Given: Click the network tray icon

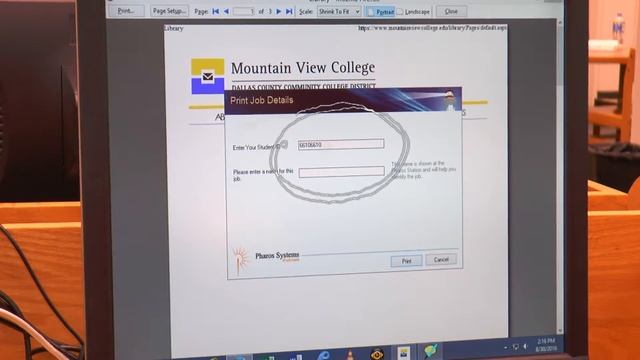Looking at the screenshot, I should tap(516, 347).
